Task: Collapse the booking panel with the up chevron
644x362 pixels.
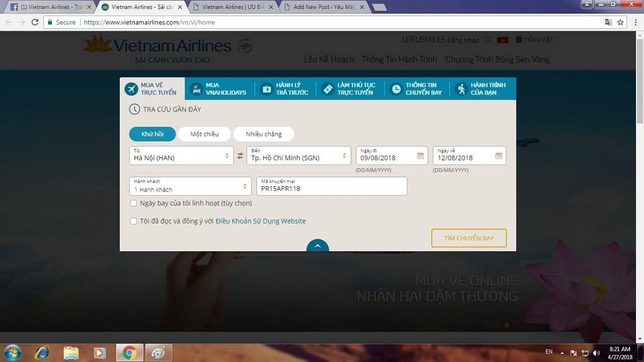Action: (317, 246)
